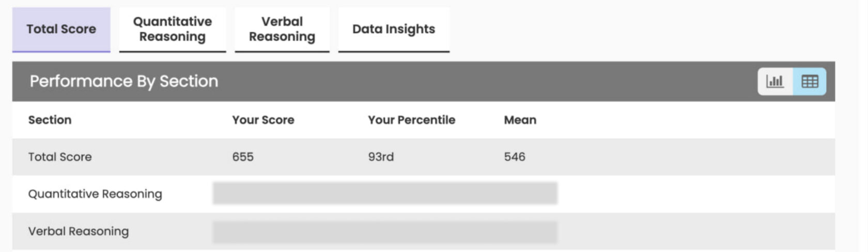The height and width of the screenshot is (252, 868).
Task: Click the blurred Quantitative Reasoning results bar
Action: [385, 194]
